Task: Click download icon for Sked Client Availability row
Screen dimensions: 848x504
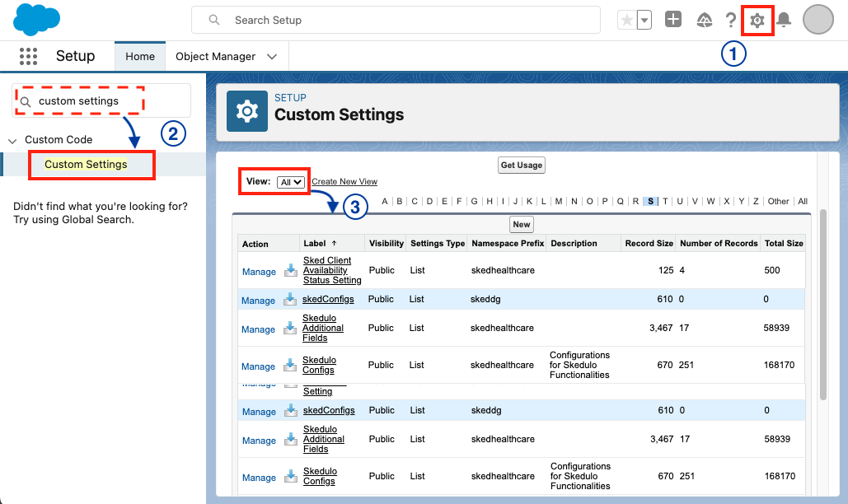Action: [291, 270]
